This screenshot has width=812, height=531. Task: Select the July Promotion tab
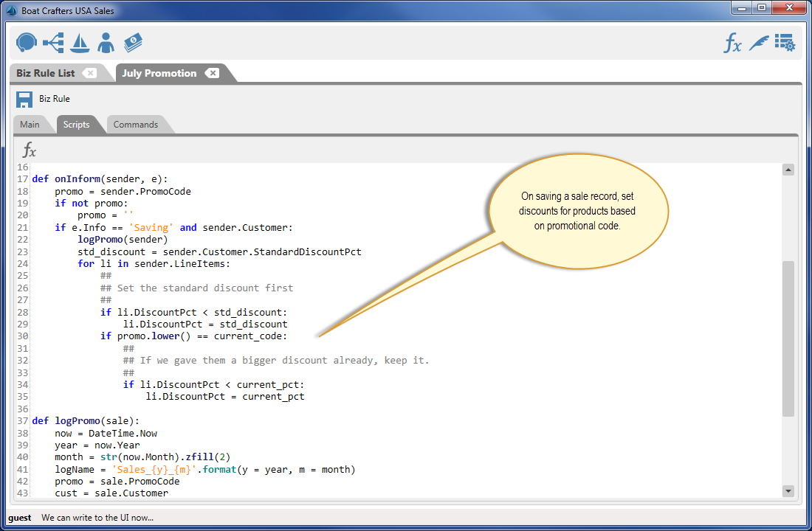point(159,73)
